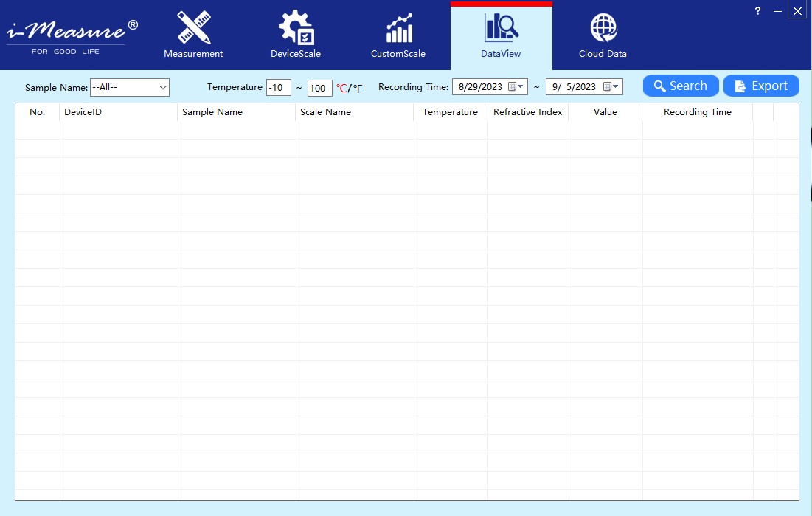The image size is (812, 516).
Task: Click the help question mark icon
Action: pyautogui.click(x=757, y=10)
